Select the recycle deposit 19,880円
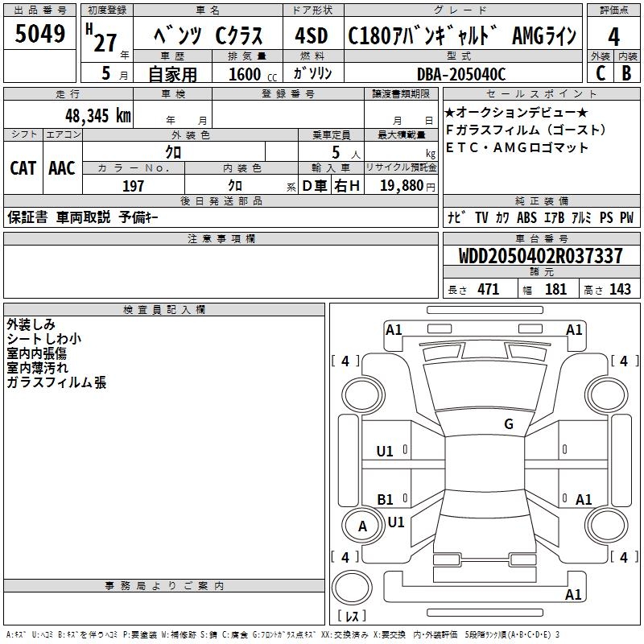Image resolution: width=644 pixels, height=644 pixels. pyautogui.click(x=407, y=186)
